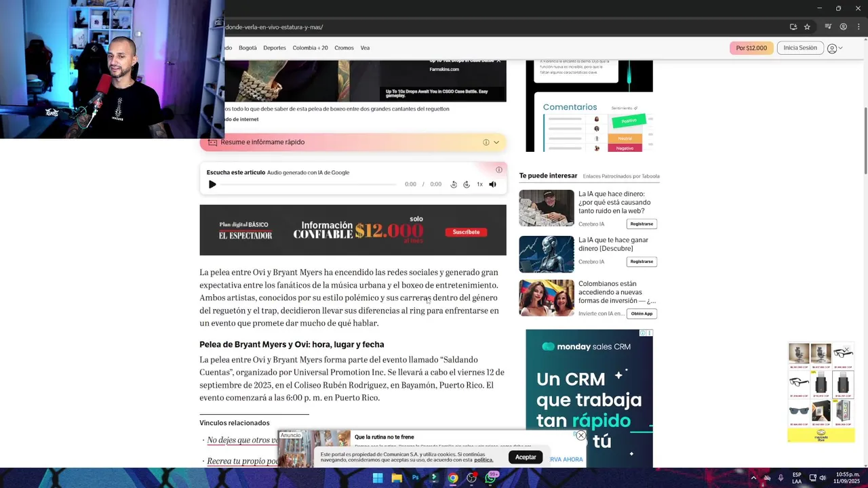Click heading Pelea de Bryant Myers y Ovi

[292, 344]
